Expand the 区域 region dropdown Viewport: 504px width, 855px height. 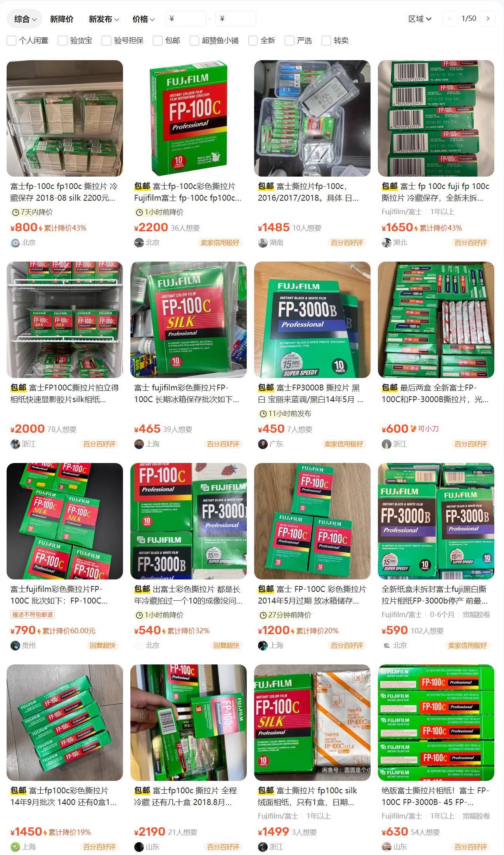[x=420, y=19]
